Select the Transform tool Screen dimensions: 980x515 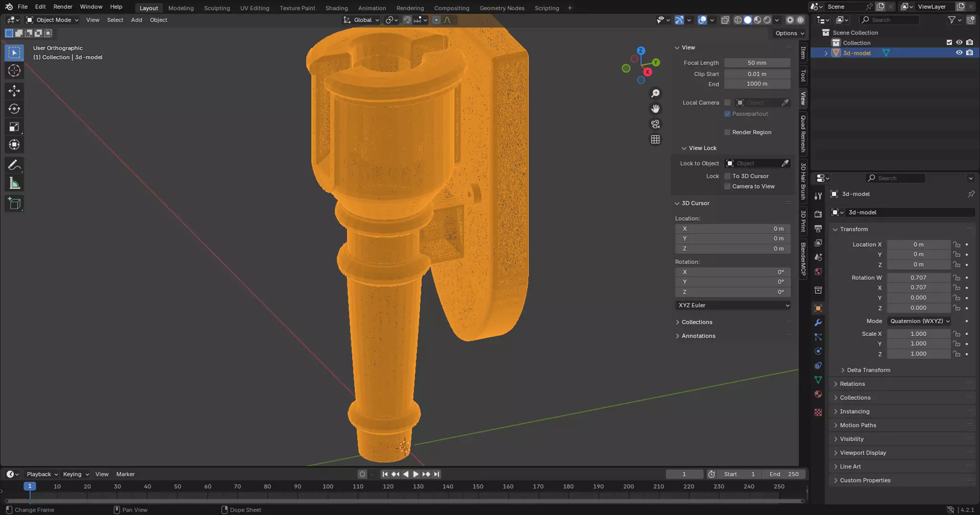coord(14,144)
